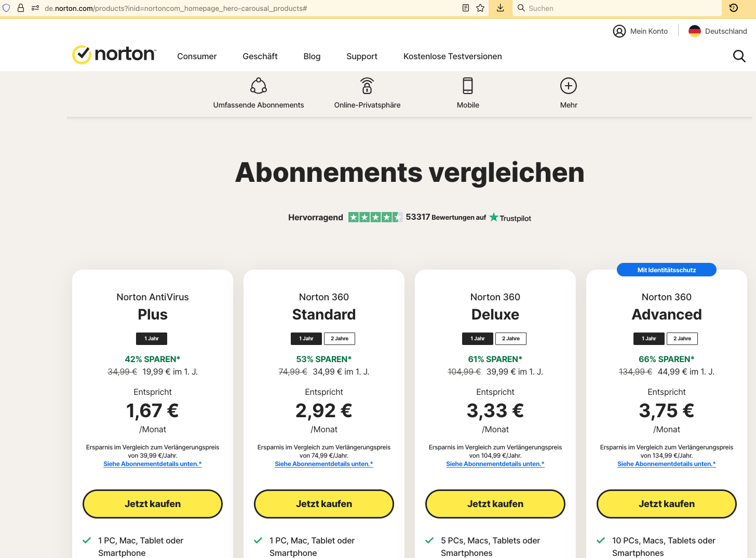Select 2 Jahre for Norton 360 Deluxe
Viewport: 756px width, 558px height.
click(x=511, y=339)
